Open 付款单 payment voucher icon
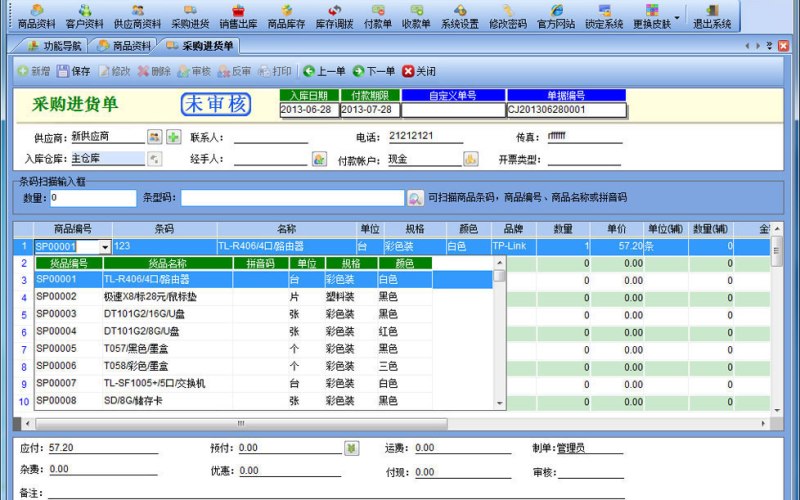This screenshot has height=500, width=800. click(378, 16)
